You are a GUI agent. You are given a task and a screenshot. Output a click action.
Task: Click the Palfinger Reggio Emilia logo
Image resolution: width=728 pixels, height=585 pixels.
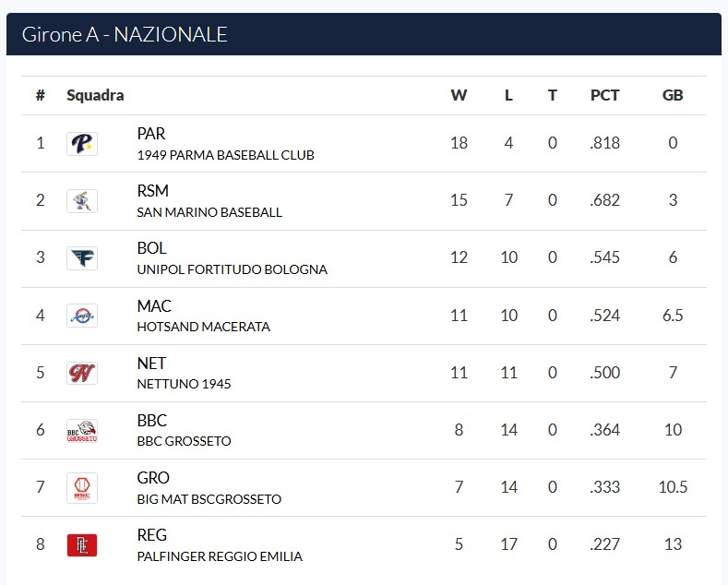pyautogui.click(x=82, y=544)
